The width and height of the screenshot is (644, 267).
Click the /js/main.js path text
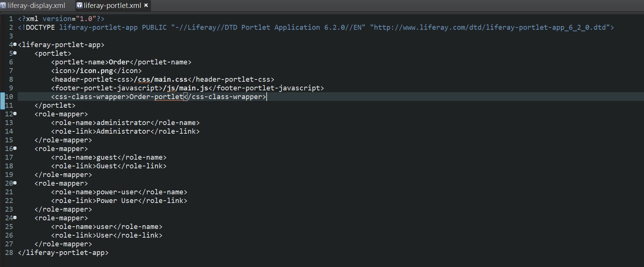(186, 88)
